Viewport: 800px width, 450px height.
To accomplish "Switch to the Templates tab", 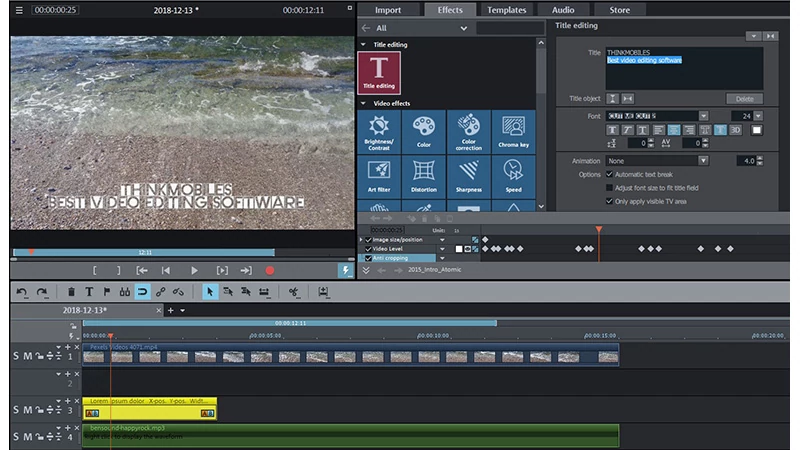I will [x=506, y=10].
